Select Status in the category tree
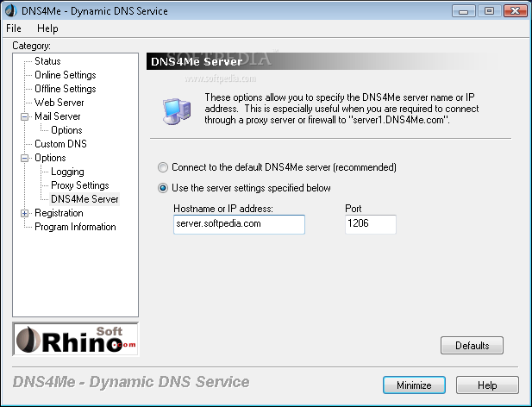This screenshot has height=407, width=532. (47, 61)
